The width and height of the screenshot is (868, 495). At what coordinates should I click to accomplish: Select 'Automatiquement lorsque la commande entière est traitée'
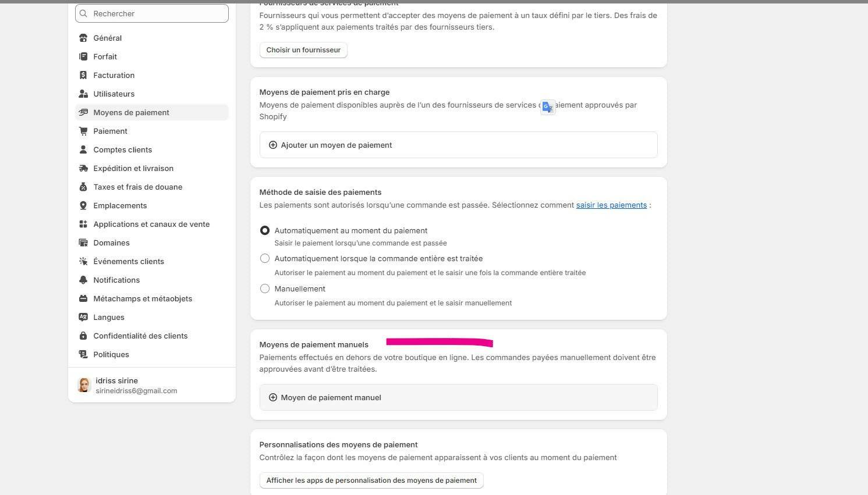265,258
